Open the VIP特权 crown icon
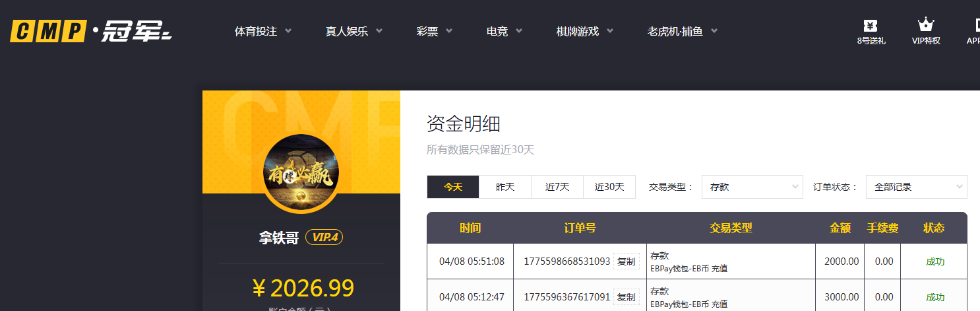The image size is (980, 311). [926, 31]
